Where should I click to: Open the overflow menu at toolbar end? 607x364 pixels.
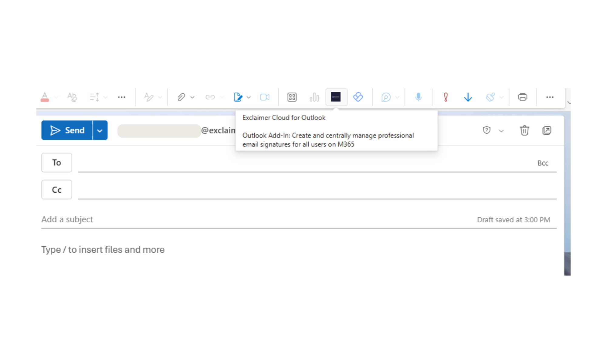click(x=550, y=97)
